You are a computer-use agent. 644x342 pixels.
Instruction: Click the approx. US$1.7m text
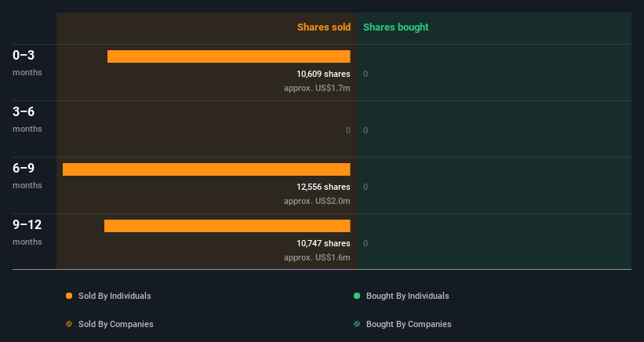point(317,89)
